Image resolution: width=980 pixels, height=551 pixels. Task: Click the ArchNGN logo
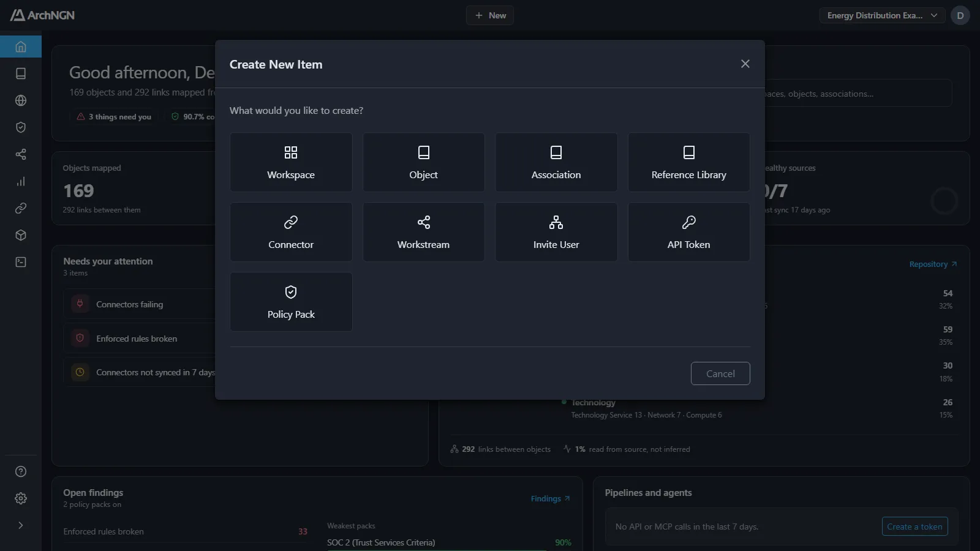point(42,15)
